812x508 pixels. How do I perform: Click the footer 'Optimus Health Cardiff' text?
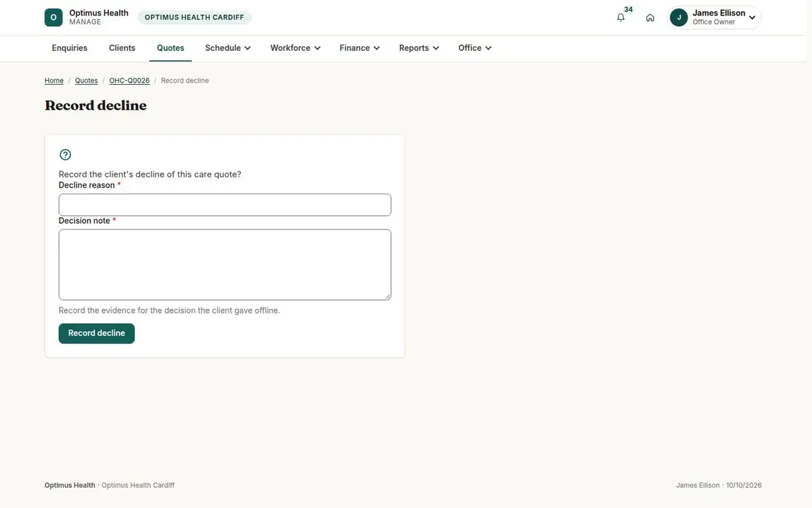[x=138, y=485]
